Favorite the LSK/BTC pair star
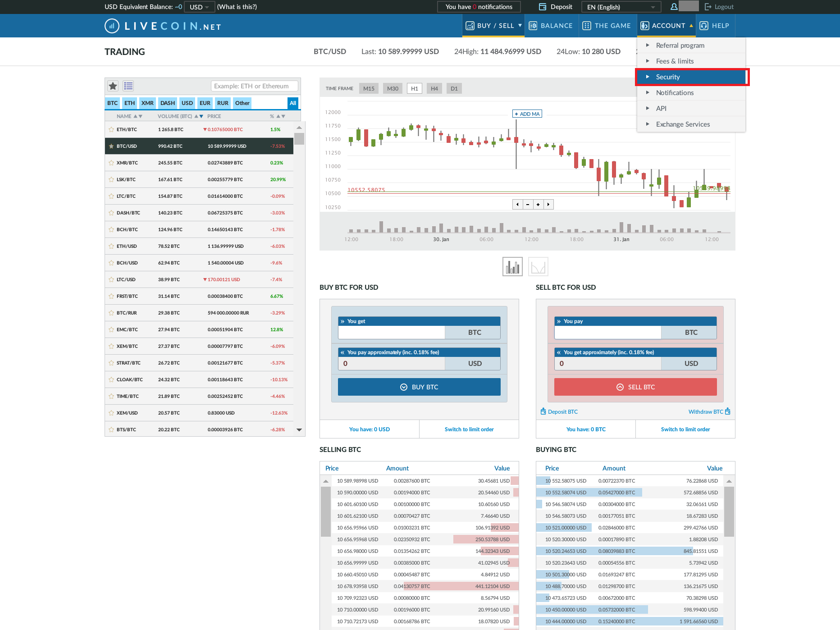 coord(111,179)
